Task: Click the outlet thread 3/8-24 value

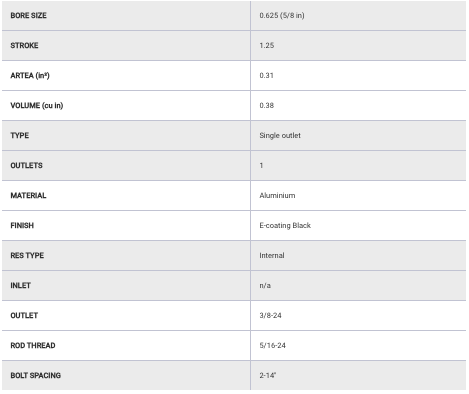Action: [270, 315]
